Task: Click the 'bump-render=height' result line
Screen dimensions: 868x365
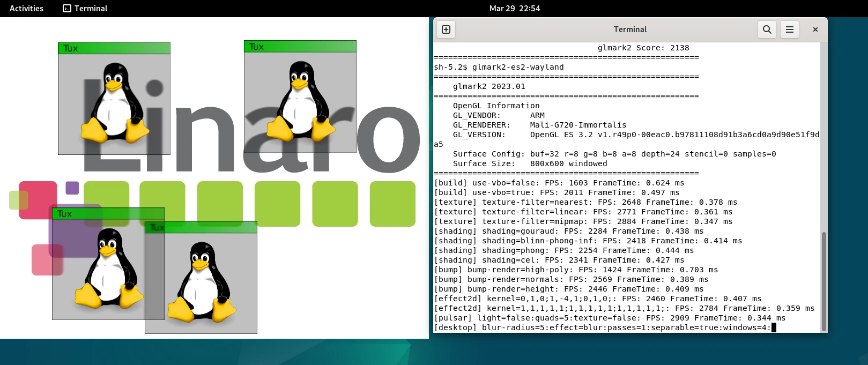Action: coord(569,289)
